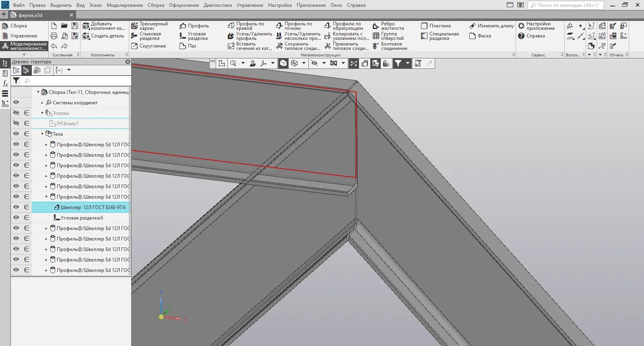Screen dimensions: 644x346
Task: Collapse the Эскизы tree node
Action: [x=42, y=113]
